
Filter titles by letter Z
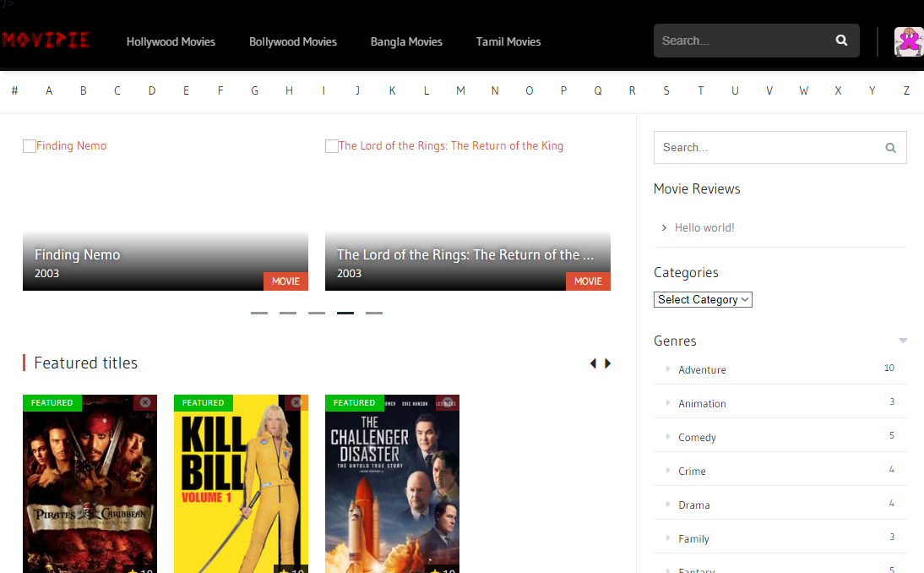click(x=906, y=90)
